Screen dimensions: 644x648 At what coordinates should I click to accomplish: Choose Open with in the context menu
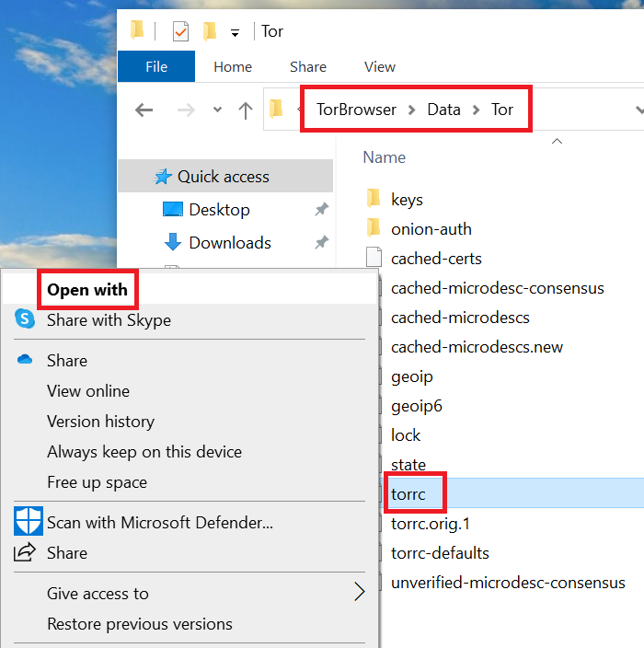[190, 289]
